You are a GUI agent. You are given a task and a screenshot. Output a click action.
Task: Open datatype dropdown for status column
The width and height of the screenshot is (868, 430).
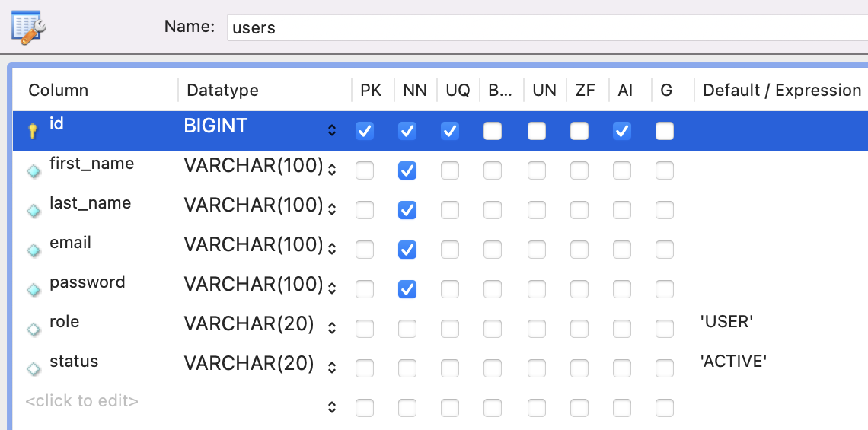[331, 368]
